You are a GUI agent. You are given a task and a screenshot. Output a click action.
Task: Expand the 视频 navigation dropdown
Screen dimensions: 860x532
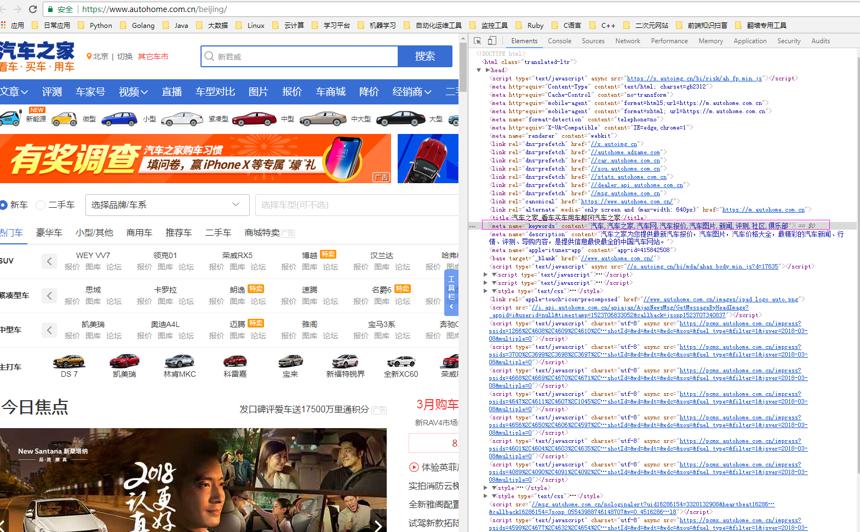click(133, 92)
